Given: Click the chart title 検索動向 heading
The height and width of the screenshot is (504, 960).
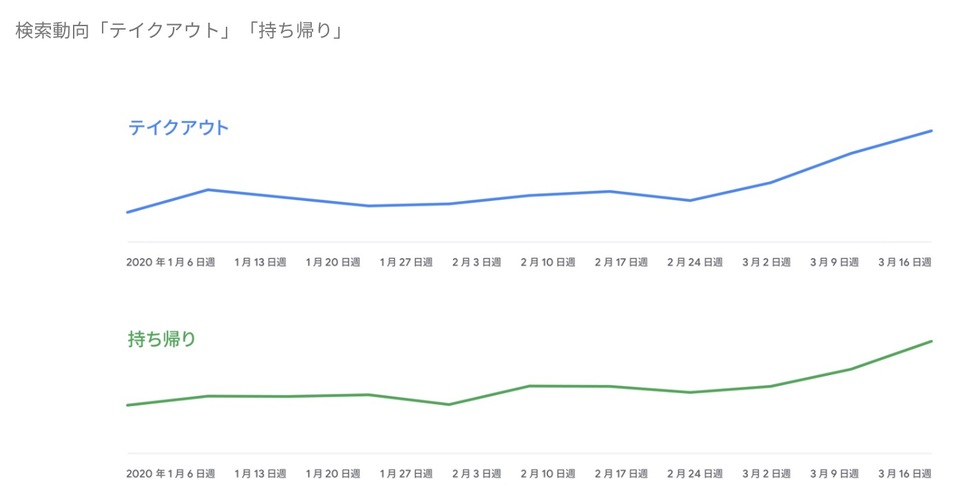Looking at the screenshot, I should [180, 31].
